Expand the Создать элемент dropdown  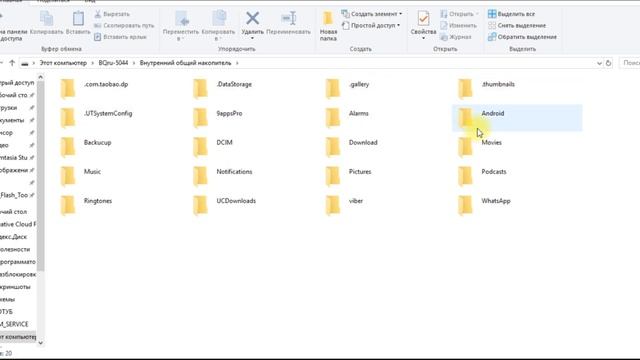tap(371, 14)
